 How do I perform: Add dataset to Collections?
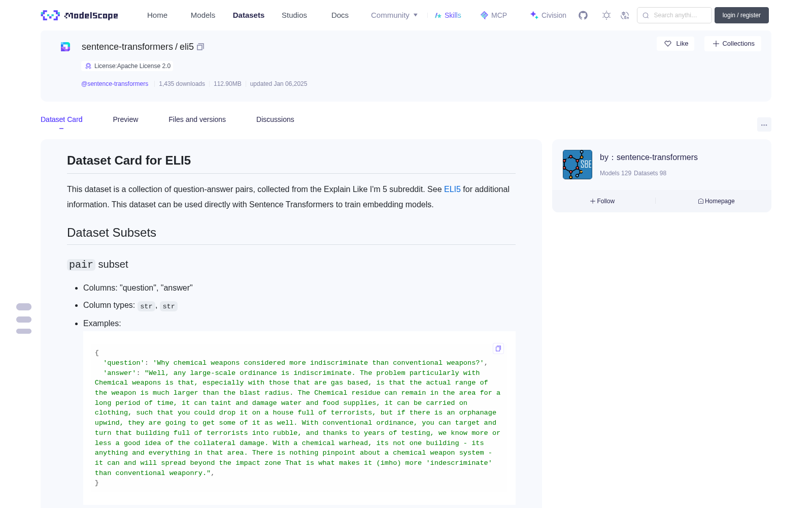tap(733, 44)
